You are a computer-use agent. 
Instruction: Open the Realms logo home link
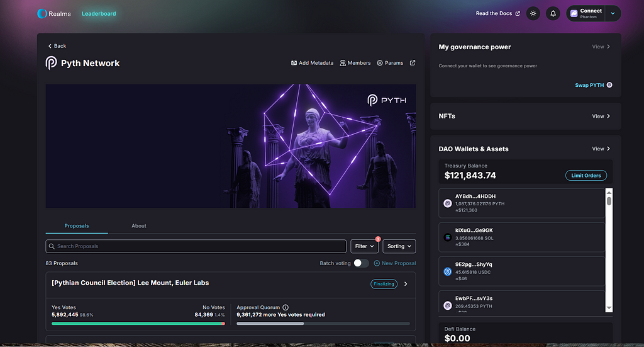tap(54, 14)
